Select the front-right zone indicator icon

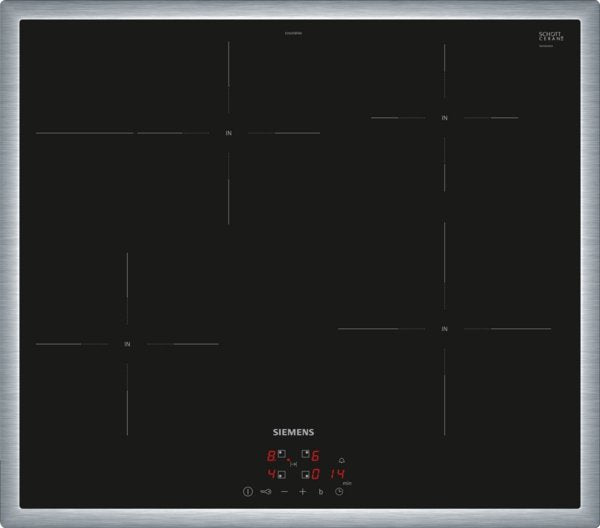point(305,474)
